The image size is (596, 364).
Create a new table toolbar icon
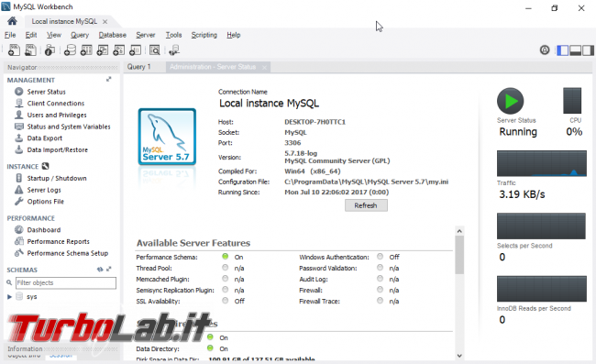click(86, 50)
